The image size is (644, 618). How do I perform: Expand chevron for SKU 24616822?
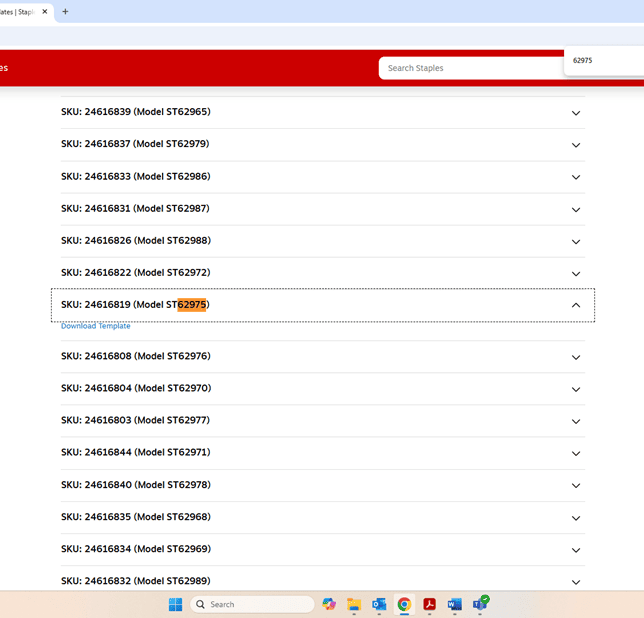576,273
